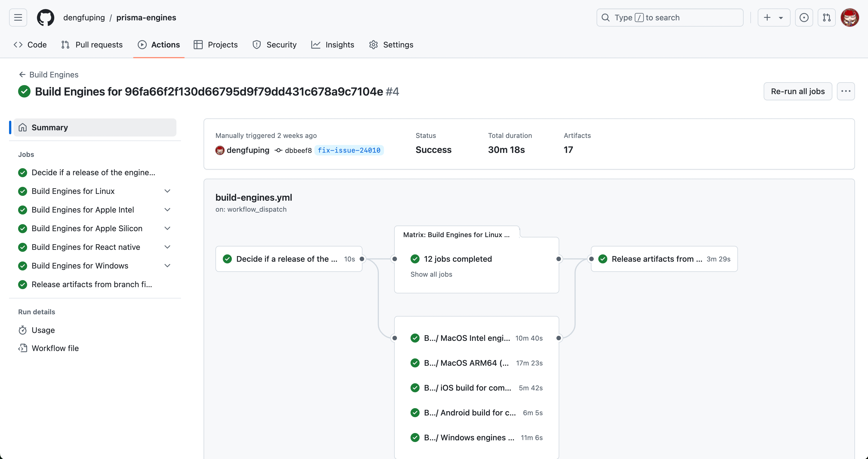Click dengfuping user in run summary
This screenshot has width=868, height=459.
(x=248, y=150)
